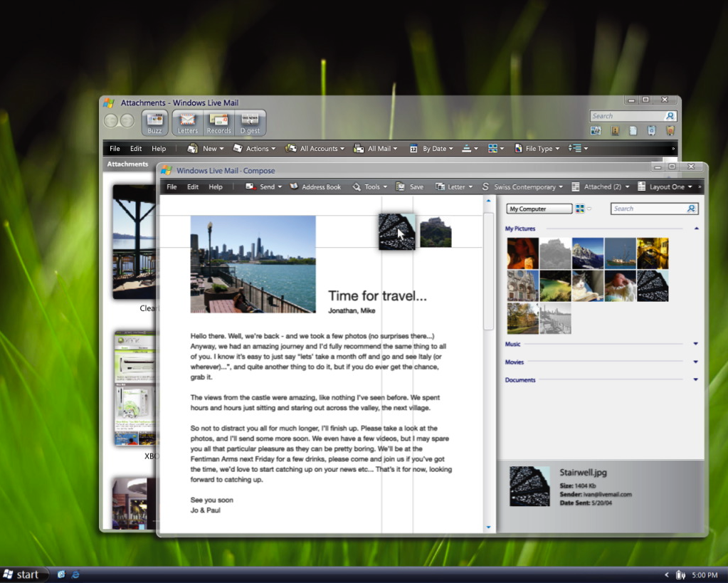Click the taskbar clock showing 5:00 PM
Screen dimensions: 728x583
pos(705,575)
